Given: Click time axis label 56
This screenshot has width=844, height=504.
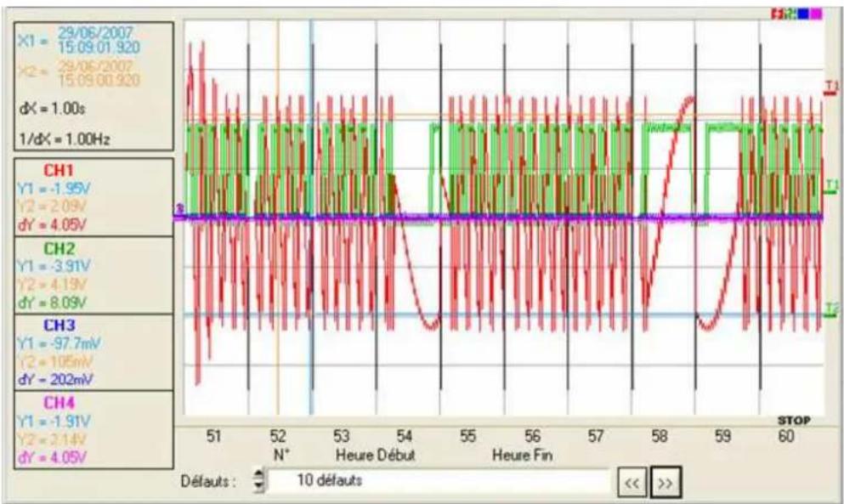Looking at the screenshot, I should coord(532,436).
